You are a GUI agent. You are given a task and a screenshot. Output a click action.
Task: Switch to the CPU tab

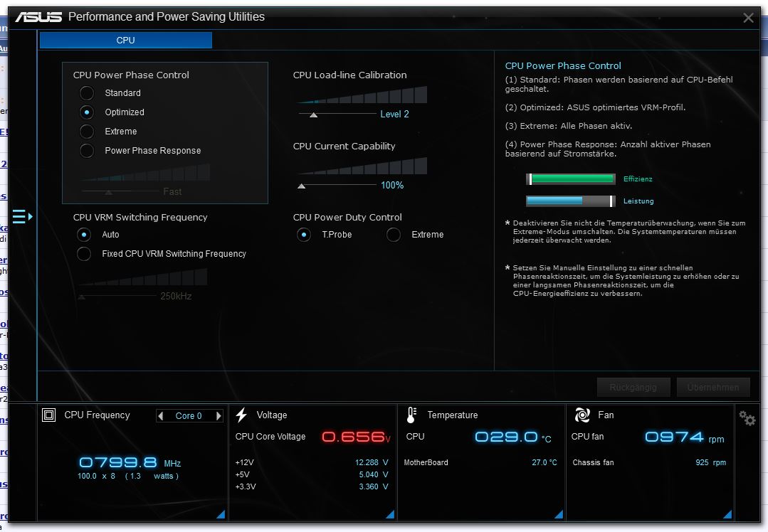click(x=126, y=41)
